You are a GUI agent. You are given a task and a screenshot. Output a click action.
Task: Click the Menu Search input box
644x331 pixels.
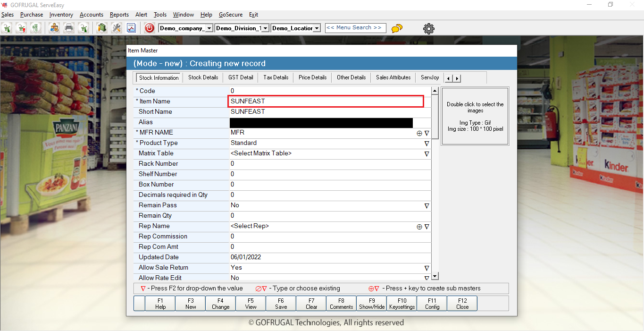pyautogui.click(x=355, y=28)
